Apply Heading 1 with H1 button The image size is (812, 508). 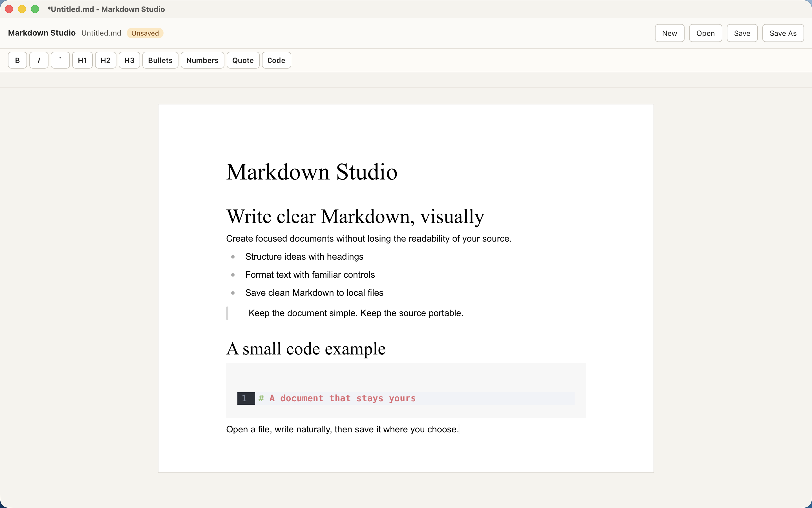(82, 60)
